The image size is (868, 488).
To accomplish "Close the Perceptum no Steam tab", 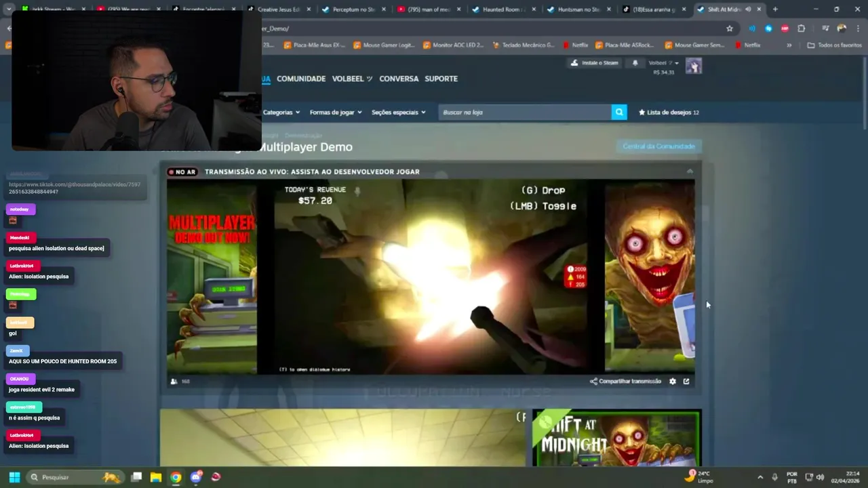I will coord(383,9).
